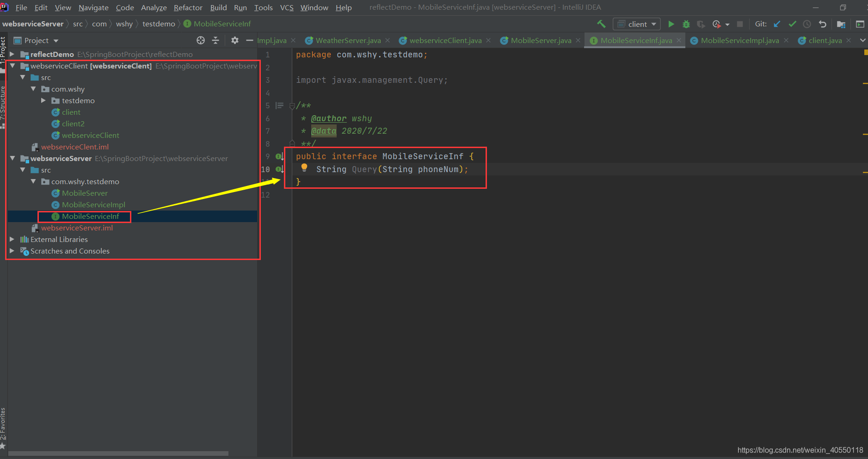The image size is (868, 459).
Task: Close the WeatherServer.java tab
Action: [388, 40]
